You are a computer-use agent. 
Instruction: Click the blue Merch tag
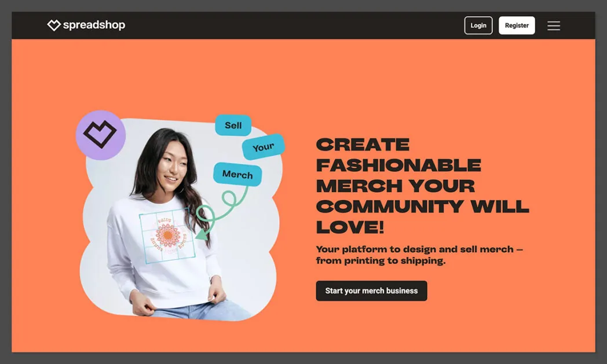(237, 174)
